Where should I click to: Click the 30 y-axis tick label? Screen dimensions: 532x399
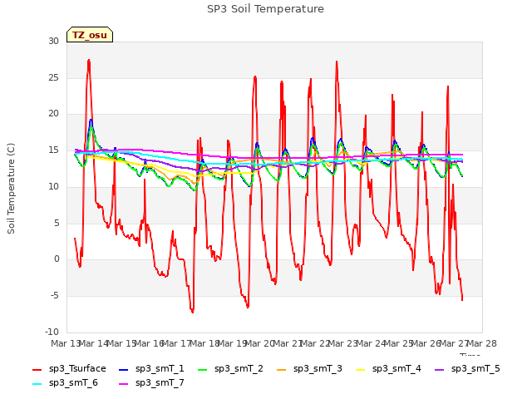click(x=53, y=41)
